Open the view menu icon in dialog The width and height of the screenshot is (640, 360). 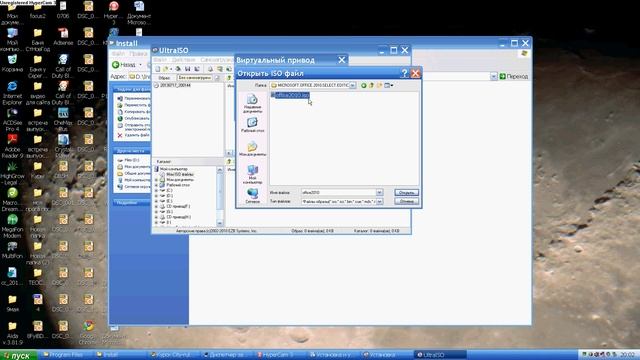(x=389, y=85)
